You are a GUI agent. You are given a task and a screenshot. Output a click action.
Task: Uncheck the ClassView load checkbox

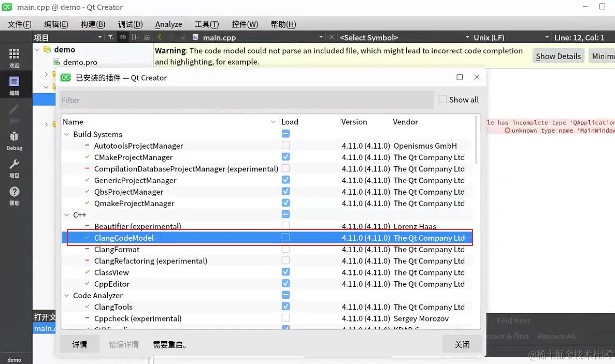click(x=285, y=272)
